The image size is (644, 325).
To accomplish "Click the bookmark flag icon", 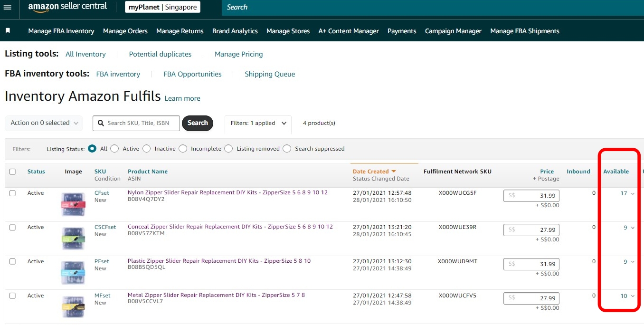I will 8,30.
